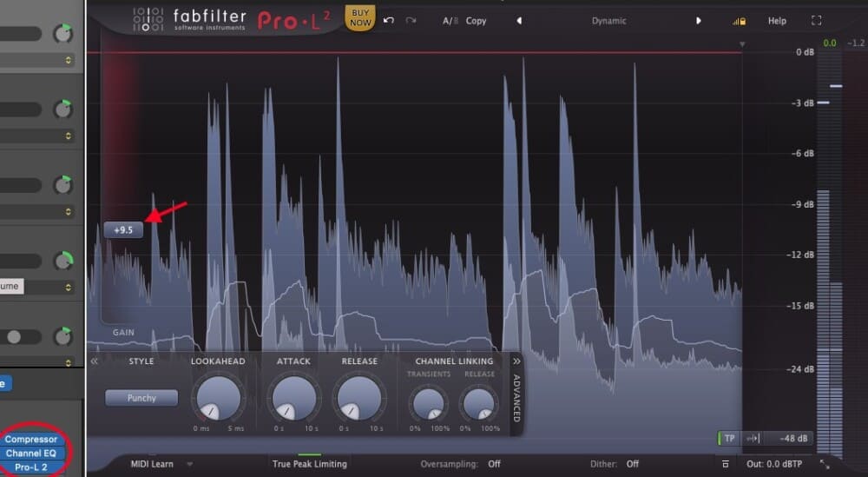Click the BUY NOW badge

[360, 18]
